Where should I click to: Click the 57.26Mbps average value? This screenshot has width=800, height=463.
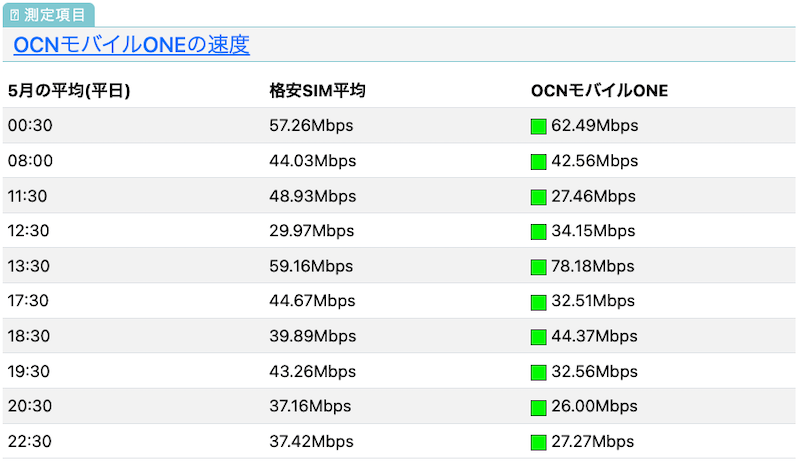click(311, 125)
